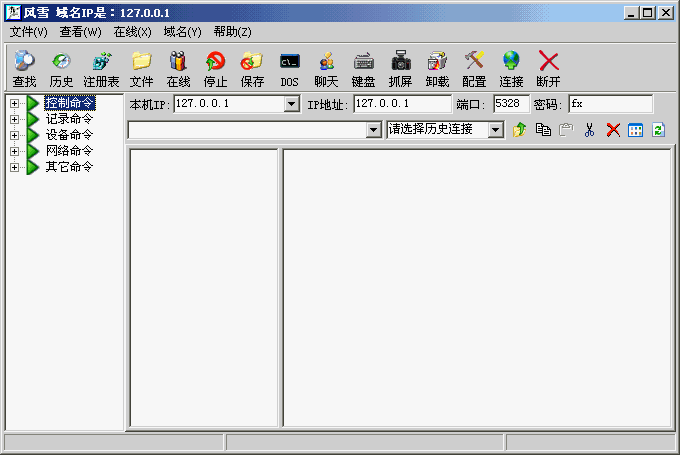Click the green refresh icon
Screen dimensions: 680x455
(658, 130)
